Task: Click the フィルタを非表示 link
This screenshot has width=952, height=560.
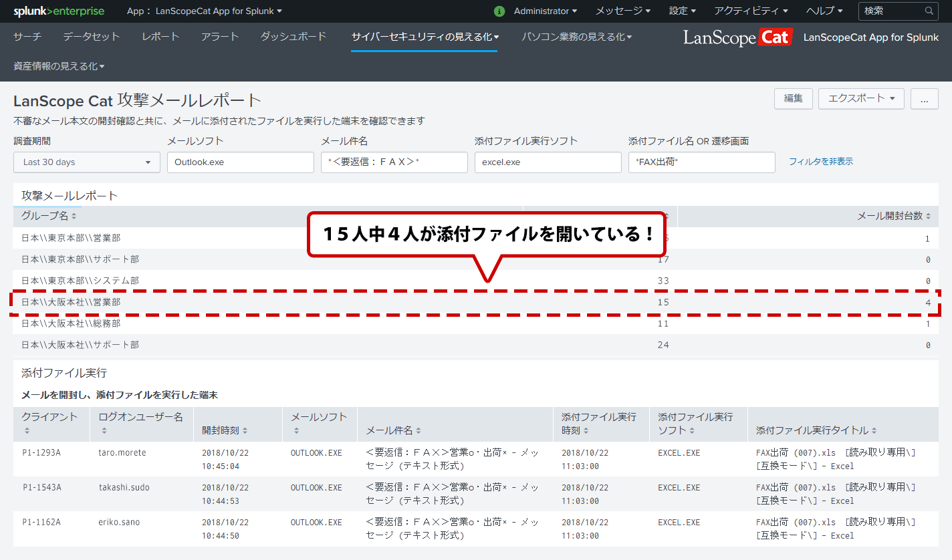Action: [821, 162]
